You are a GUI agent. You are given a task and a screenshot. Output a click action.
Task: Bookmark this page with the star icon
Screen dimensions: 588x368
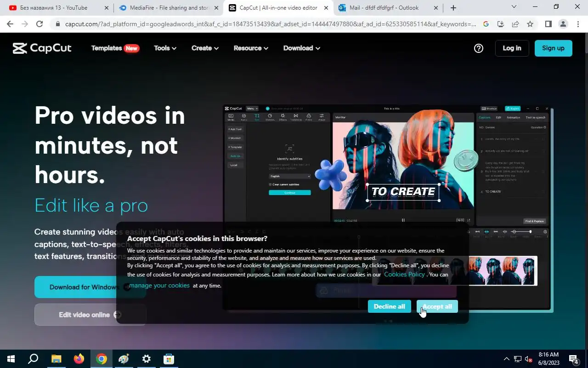pos(530,24)
